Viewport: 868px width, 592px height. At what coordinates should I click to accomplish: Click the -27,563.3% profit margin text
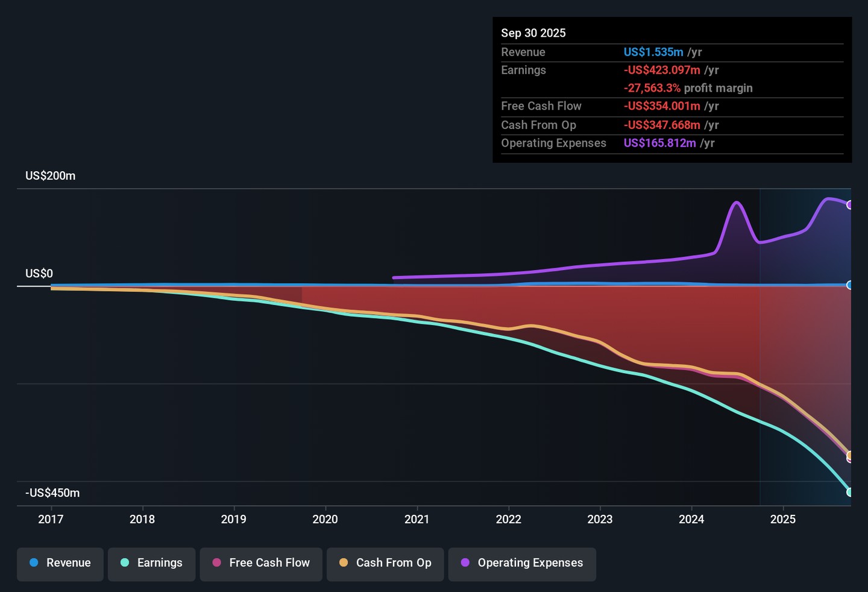688,88
